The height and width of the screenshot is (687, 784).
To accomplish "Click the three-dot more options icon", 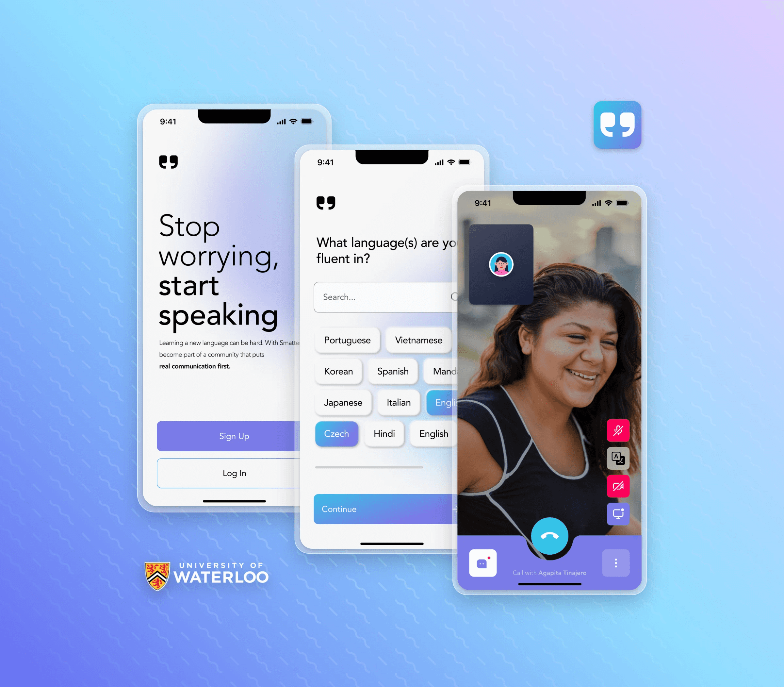I will 615,562.
